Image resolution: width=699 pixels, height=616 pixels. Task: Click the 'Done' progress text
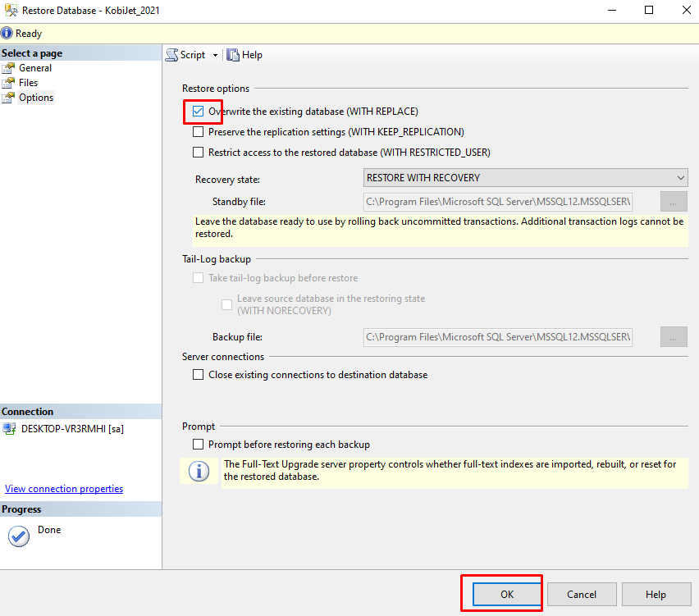[x=49, y=530]
